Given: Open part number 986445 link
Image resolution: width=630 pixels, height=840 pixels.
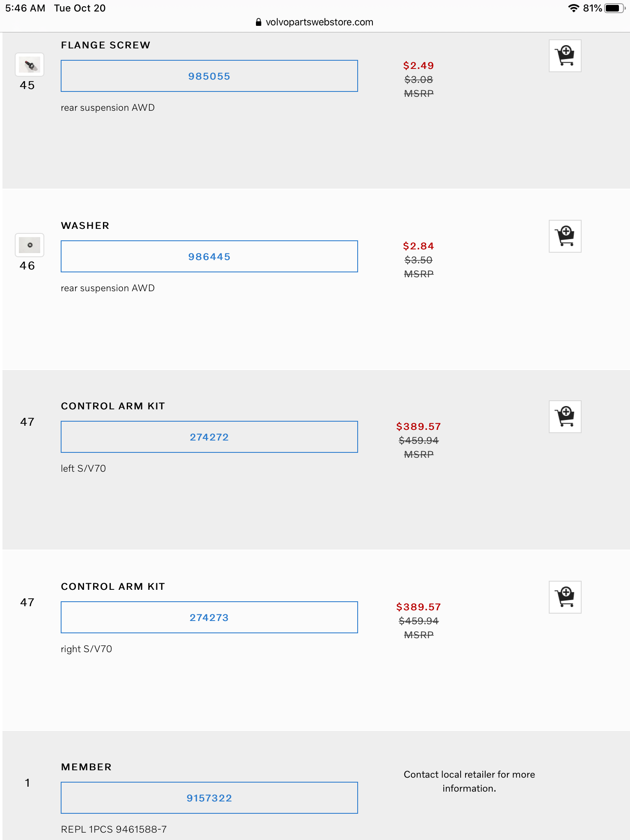Looking at the screenshot, I should (x=209, y=257).
